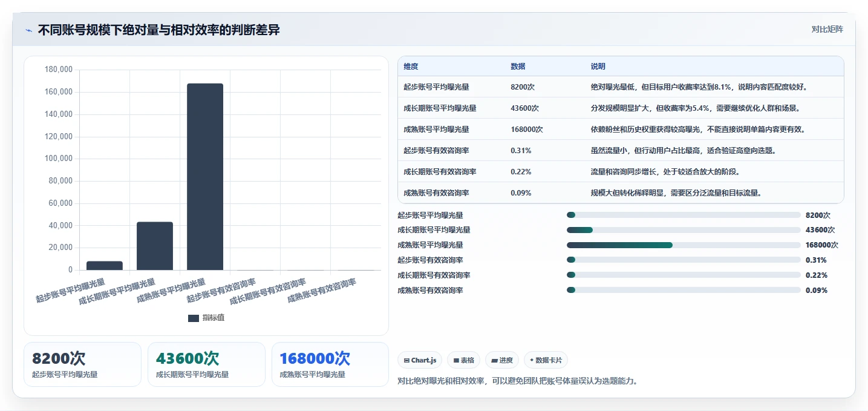The width and height of the screenshot is (868, 411).
Task: Click progress bar for 起步账号有效咨询率
Action: [x=684, y=260]
